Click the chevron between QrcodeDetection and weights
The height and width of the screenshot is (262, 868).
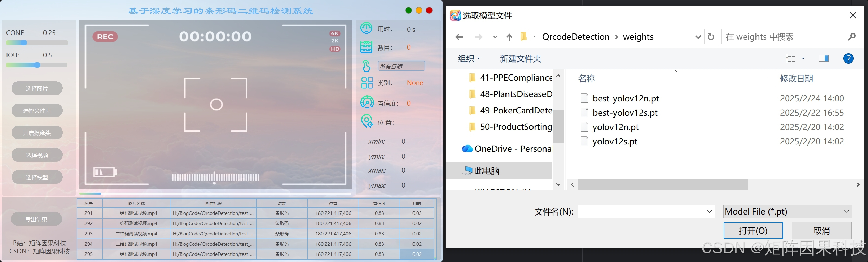coord(616,37)
